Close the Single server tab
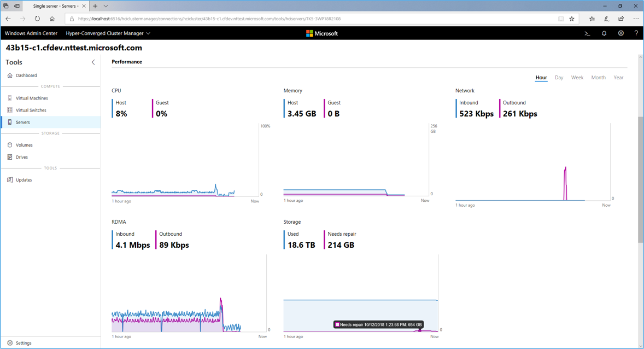Screen dimensions: 644x349 (84, 6)
